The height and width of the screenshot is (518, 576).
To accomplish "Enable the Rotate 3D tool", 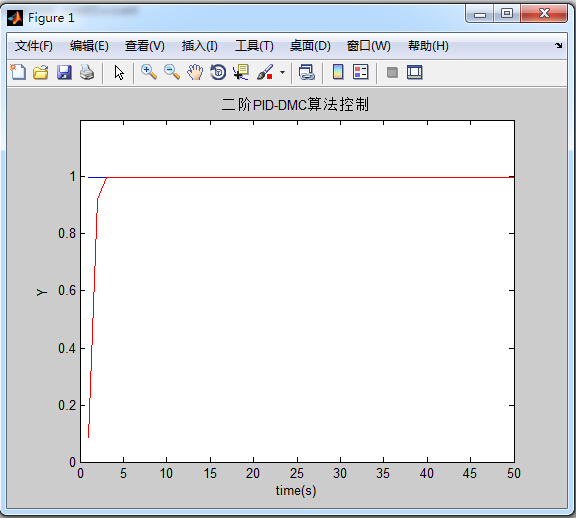I will tap(218, 72).
